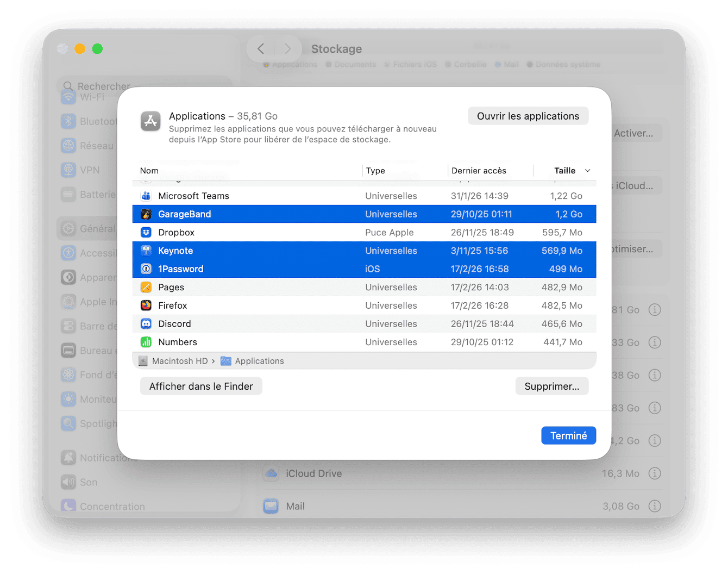Click the Microsoft Teams app icon

coord(146,196)
